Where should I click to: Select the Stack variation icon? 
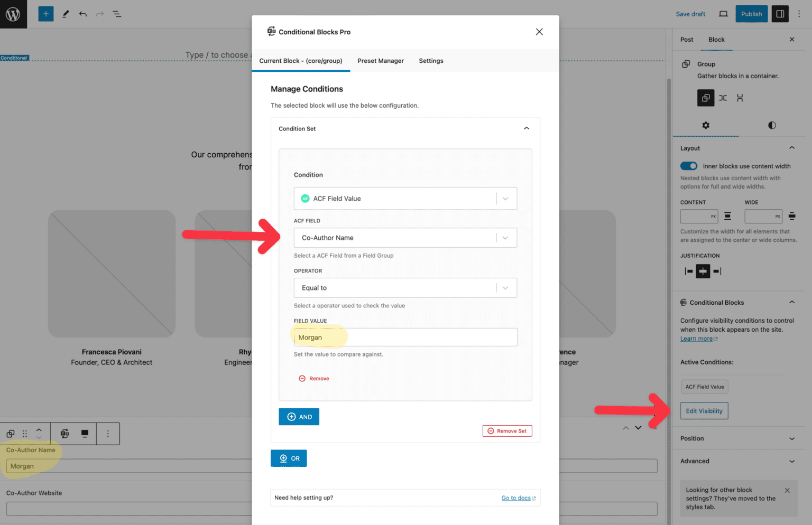(x=740, y=98)
